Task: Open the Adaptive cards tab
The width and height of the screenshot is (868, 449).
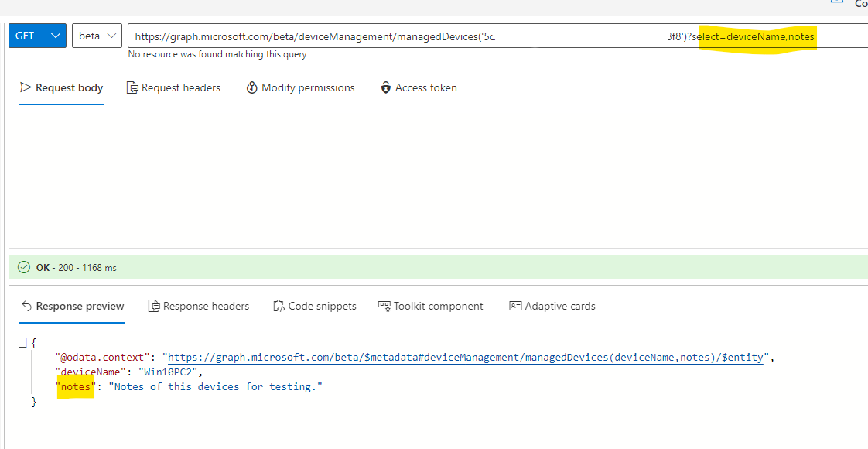Action: pyautogui.click(x=552, y=306)
